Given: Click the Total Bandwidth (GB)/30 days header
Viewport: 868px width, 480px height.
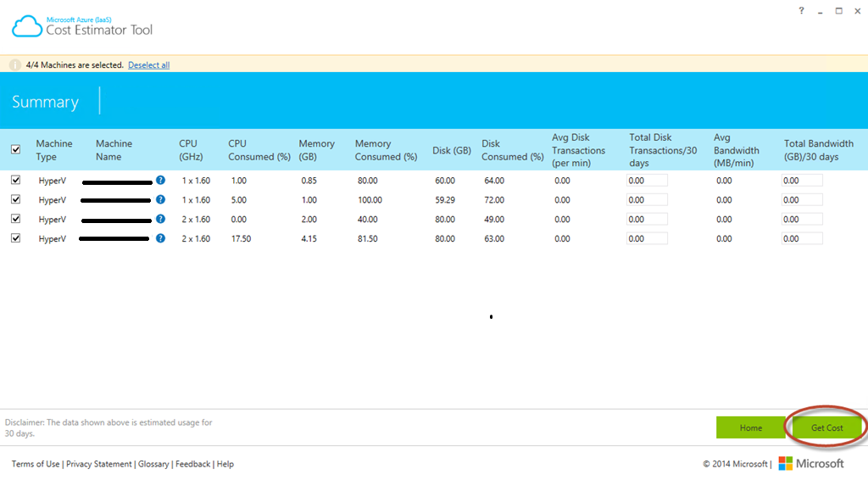Looking at the screenshot, I should (819, 150).
